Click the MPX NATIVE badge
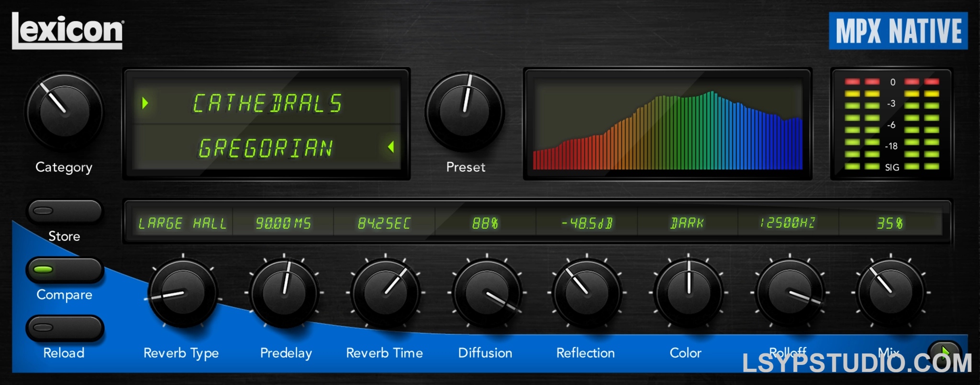The image size is (980, 385). [898, 31]
